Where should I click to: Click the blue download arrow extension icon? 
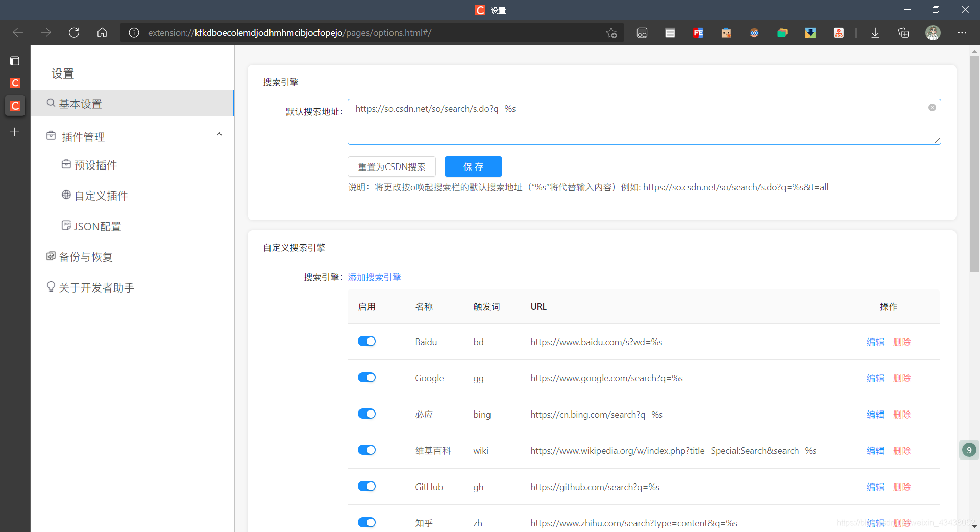point(811,33)
